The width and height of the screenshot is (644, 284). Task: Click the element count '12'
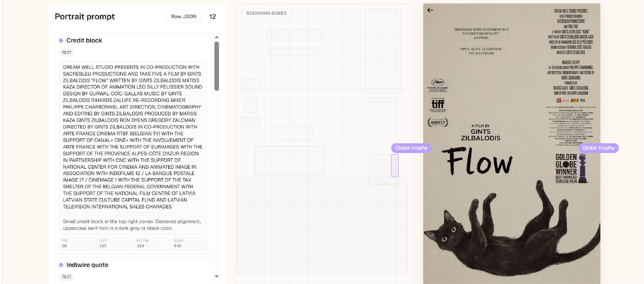pos(212,17)
